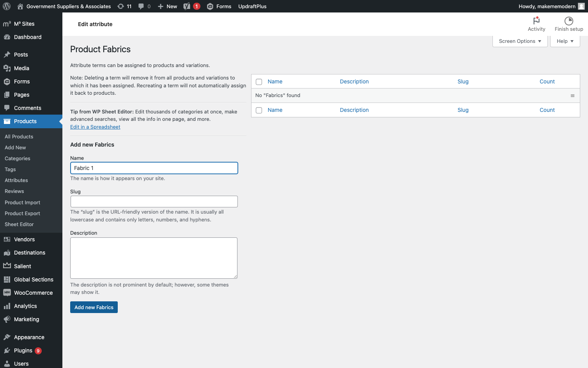Image resolution: width=588 pixels, height=368 pixels.
Task: Open the Categories submenu under Products
Action: [18, 159]
